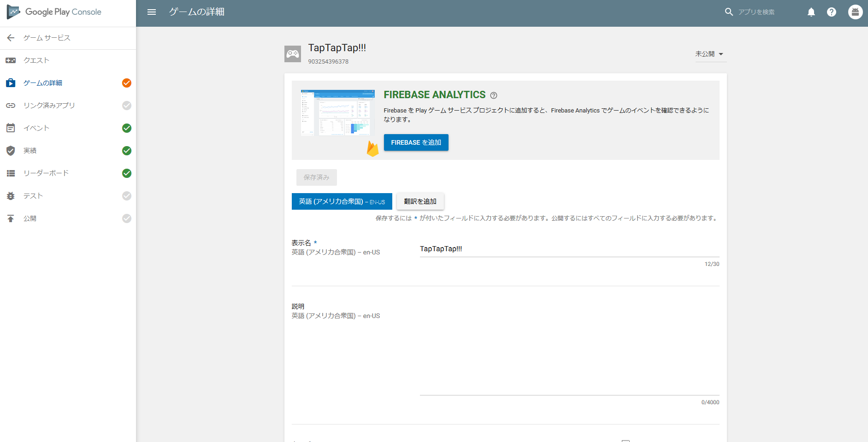The image size is (868, 442).
Task: Click the 12/30 character counter
Action: point(712,264)
